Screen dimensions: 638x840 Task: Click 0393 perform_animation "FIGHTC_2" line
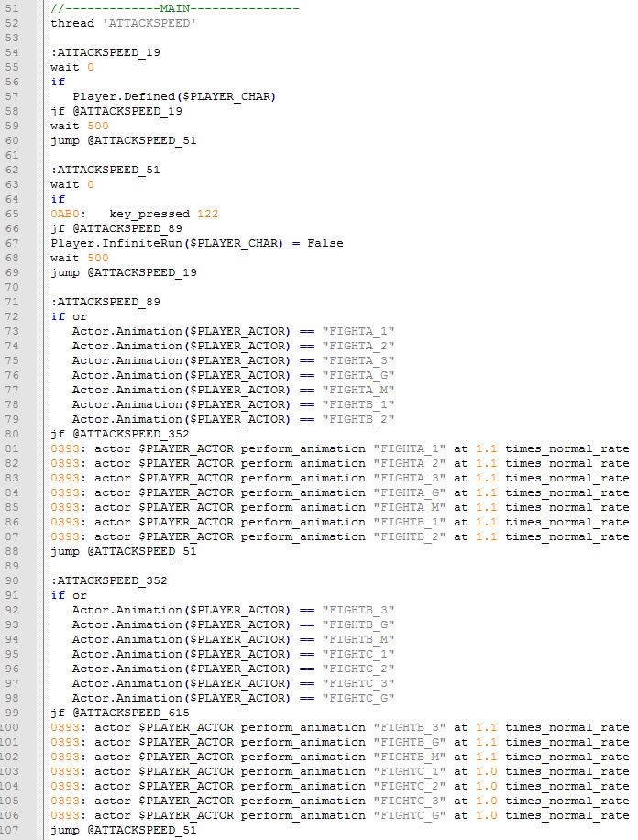tap(340, 787)
